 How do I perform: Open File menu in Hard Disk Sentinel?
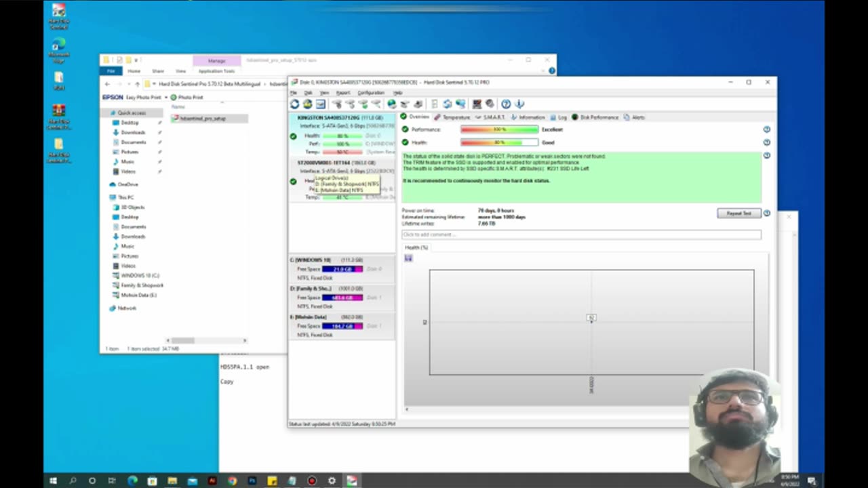(x=294, y=93)
